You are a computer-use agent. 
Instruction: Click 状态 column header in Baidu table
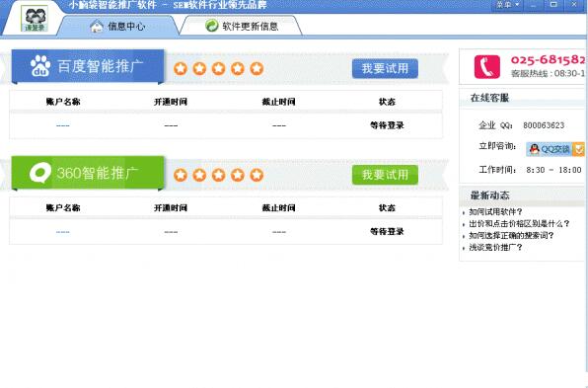click(x=387, y=102)
